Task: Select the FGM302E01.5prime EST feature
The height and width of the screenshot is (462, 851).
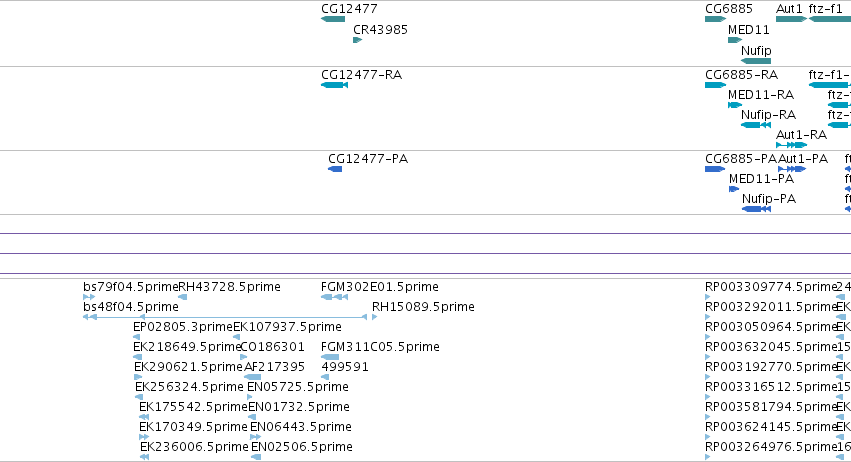Action: pos(334,297)
